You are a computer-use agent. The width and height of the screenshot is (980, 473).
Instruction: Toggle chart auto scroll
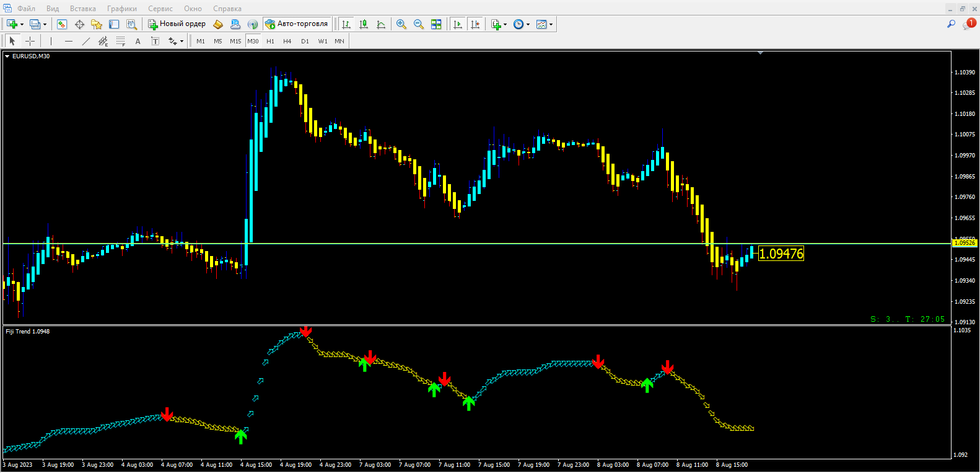tap(458, 24)
